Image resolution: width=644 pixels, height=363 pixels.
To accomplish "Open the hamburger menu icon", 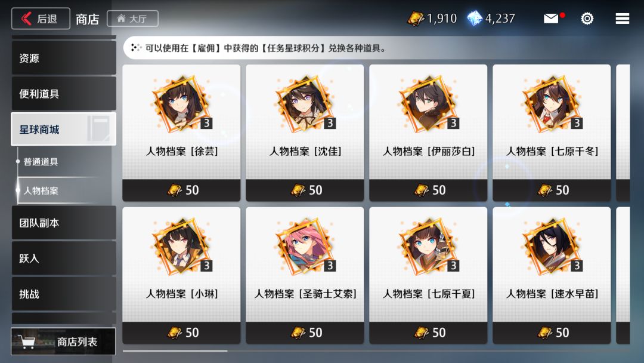I will [x=622, y=19].
